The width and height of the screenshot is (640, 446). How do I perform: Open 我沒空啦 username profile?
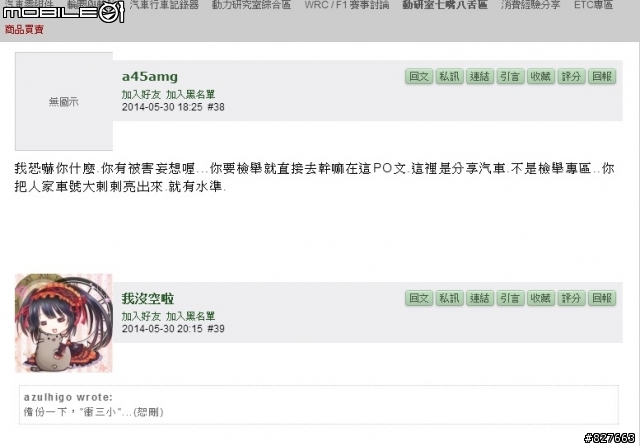(148, 298)
